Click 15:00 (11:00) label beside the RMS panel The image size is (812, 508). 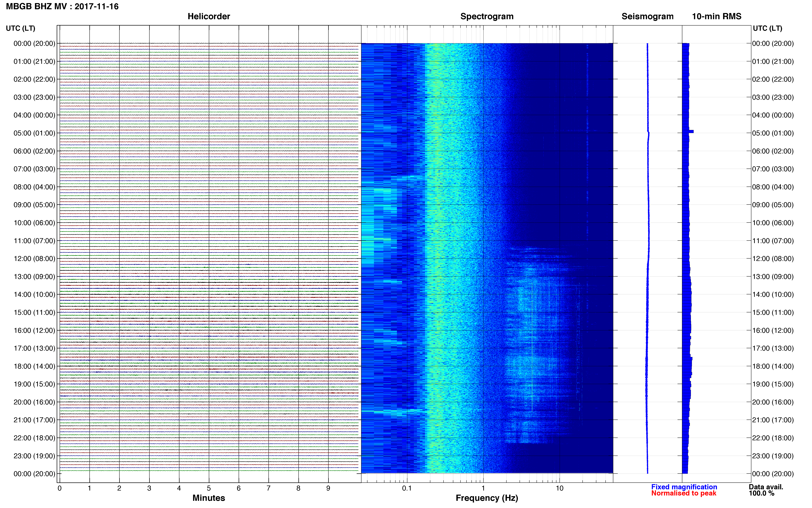(x=773, y=312)
